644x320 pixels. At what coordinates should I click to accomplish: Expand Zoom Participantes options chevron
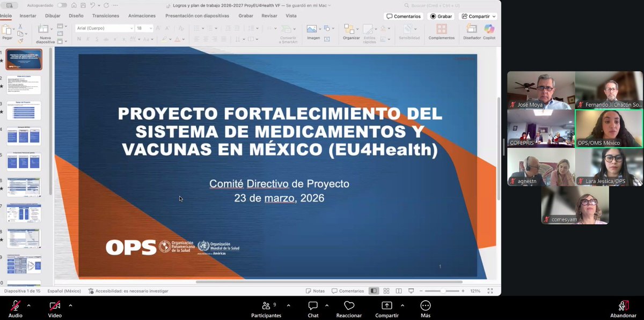click(288, 304)
